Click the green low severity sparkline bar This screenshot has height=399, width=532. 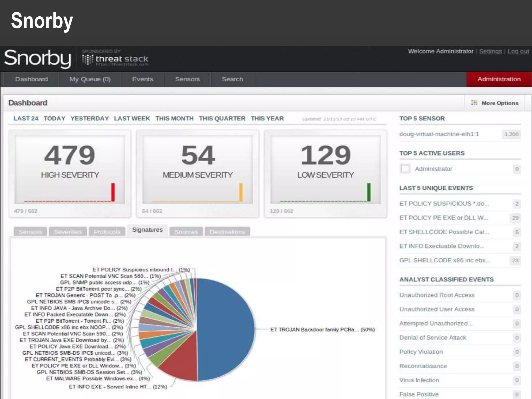coord(369,192)
